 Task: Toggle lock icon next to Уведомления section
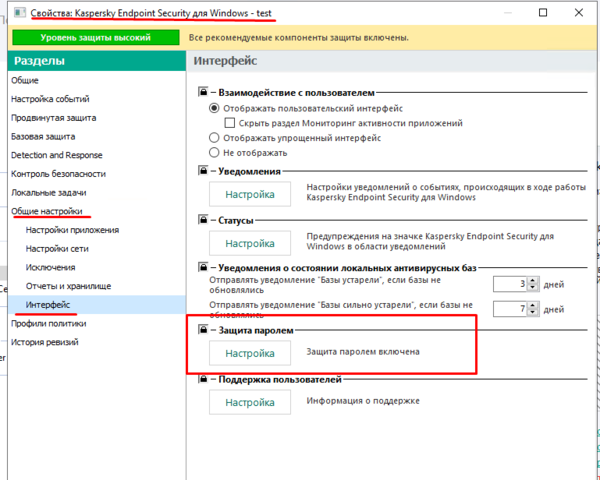pyautogui.click(x=203, y=170)
